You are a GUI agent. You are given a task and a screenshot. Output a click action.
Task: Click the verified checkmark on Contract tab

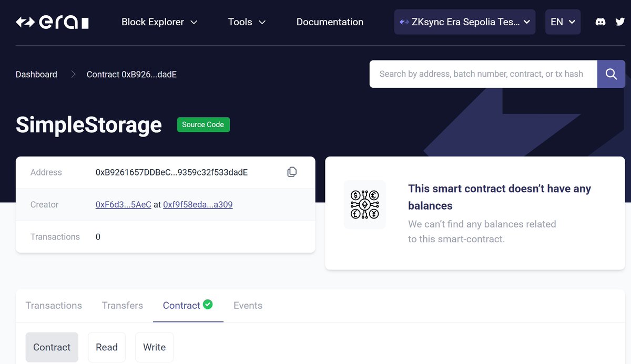point(208,304)
